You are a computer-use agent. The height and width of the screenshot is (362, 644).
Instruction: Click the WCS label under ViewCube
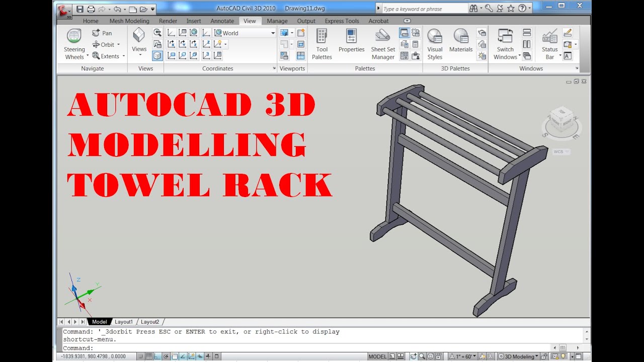[x=561, y=151]
